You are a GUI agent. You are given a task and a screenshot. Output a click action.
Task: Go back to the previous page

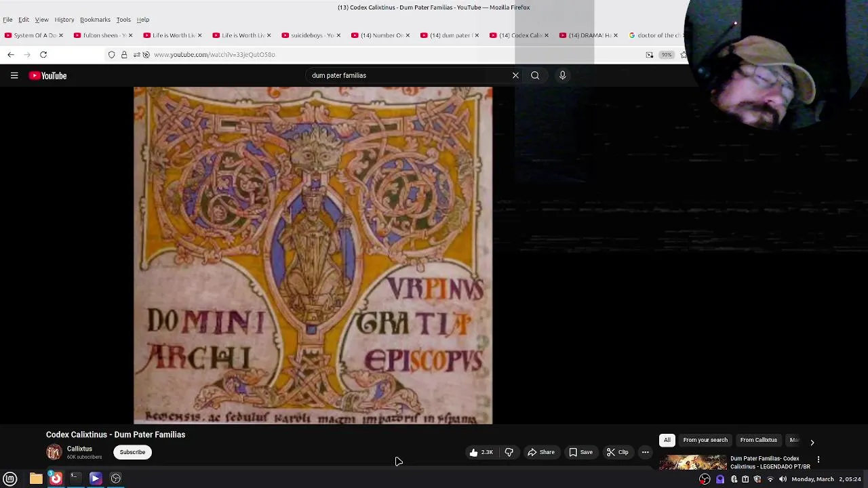[10, 54]
